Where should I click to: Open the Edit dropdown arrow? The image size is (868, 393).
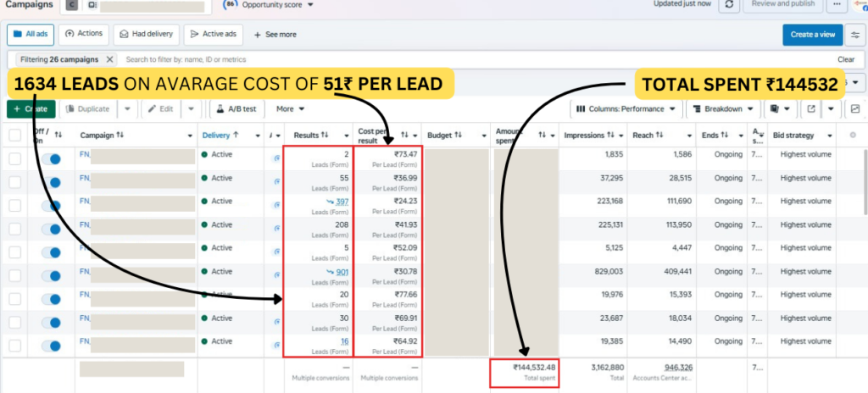pyautogui.click(x=191, y=109)
